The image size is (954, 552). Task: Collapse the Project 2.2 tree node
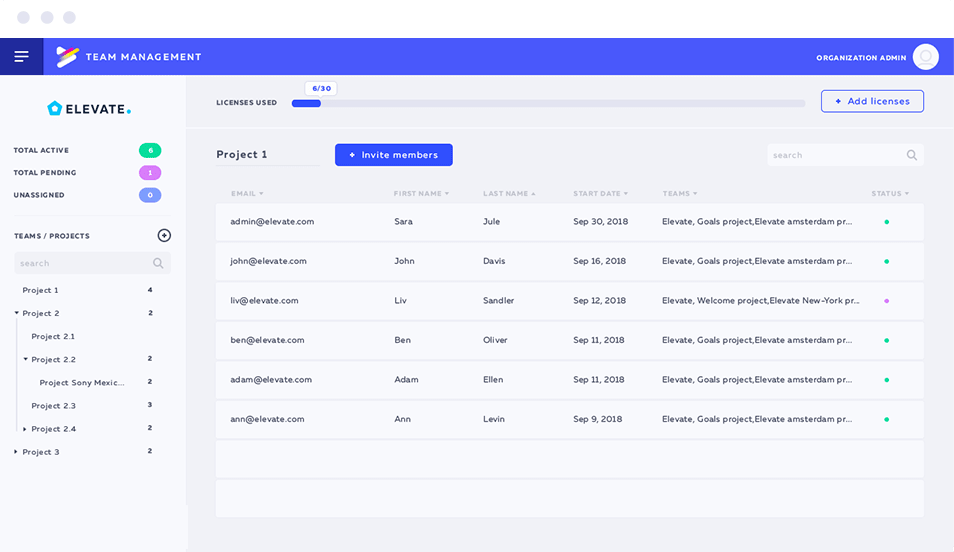point(26,360)
